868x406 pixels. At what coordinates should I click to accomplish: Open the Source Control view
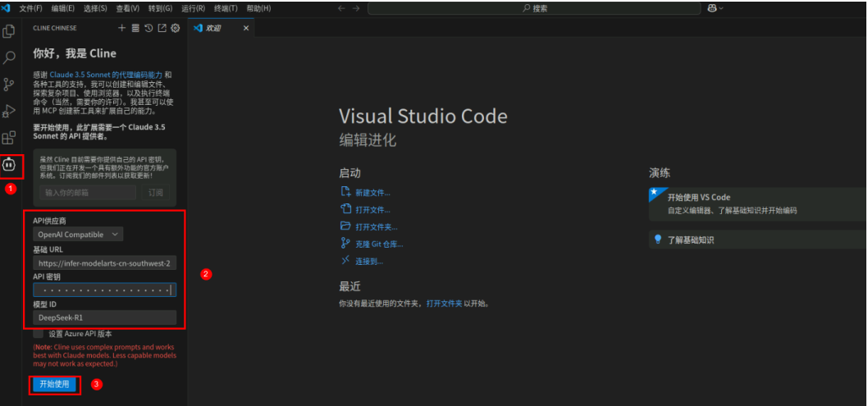coord(9,84)
